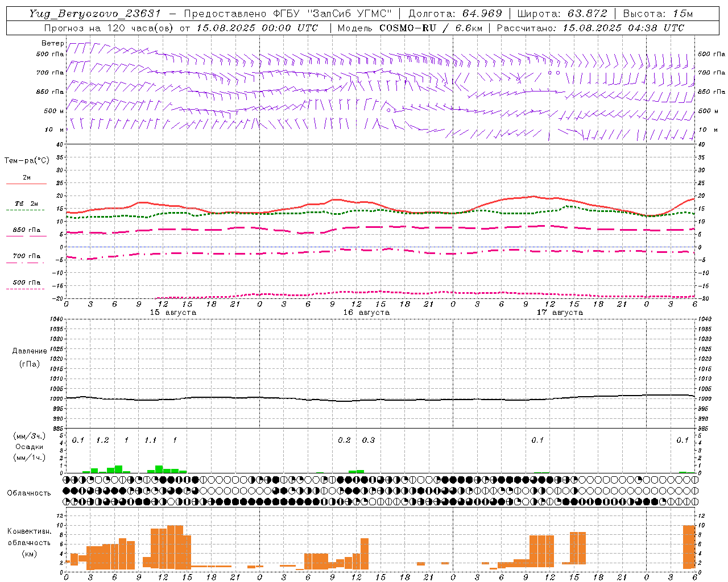This screenshot has height=582, width=728.
Task: Click '700 гПа' legend in temperature panel
Action: click(27, 256)
